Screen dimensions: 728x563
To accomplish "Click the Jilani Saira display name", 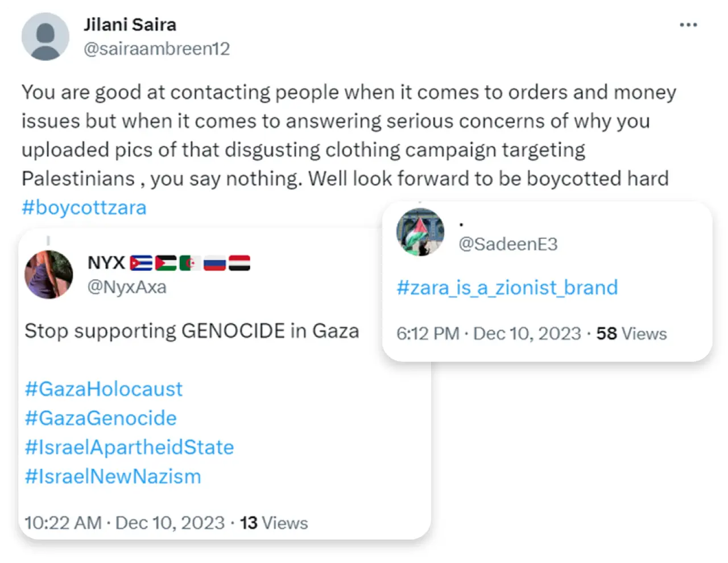I will (130, 24).
